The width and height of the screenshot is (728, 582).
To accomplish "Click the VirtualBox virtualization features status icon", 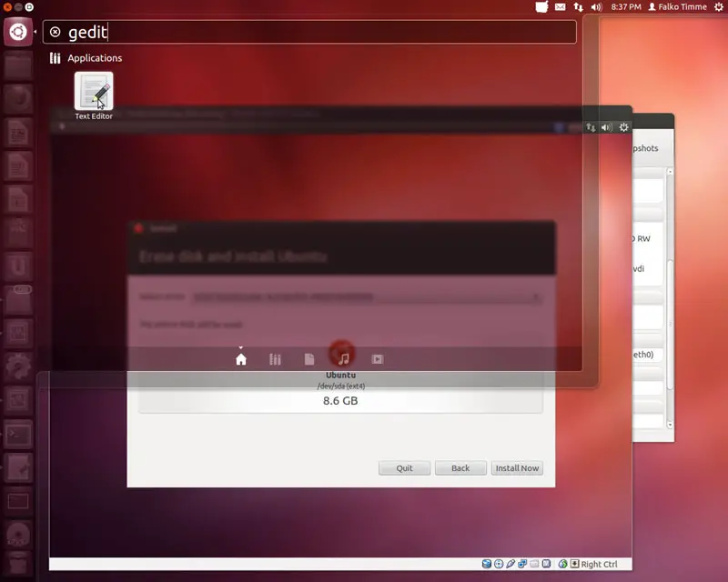I will [x=547, y=564].
